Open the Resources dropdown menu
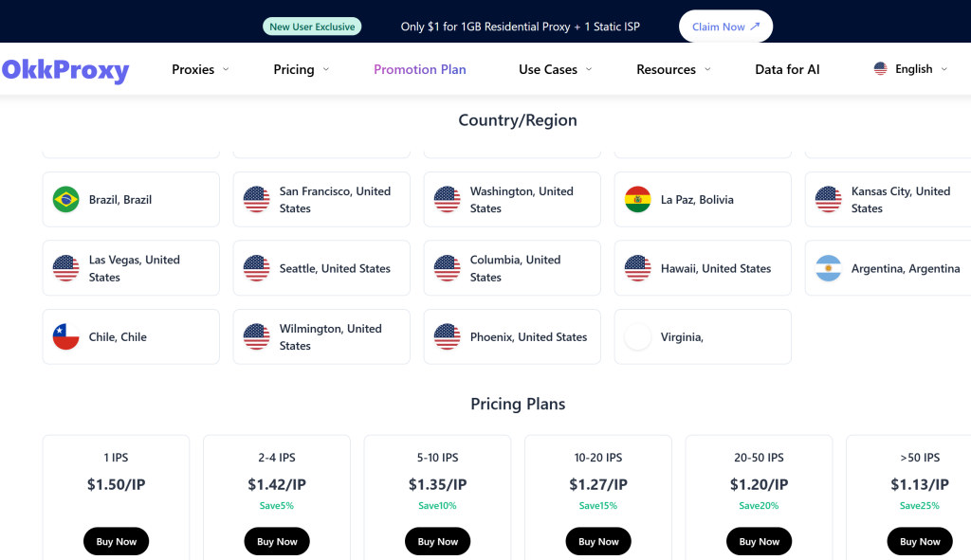The height and width of the screenshot is (560, 971). point(672,69)
